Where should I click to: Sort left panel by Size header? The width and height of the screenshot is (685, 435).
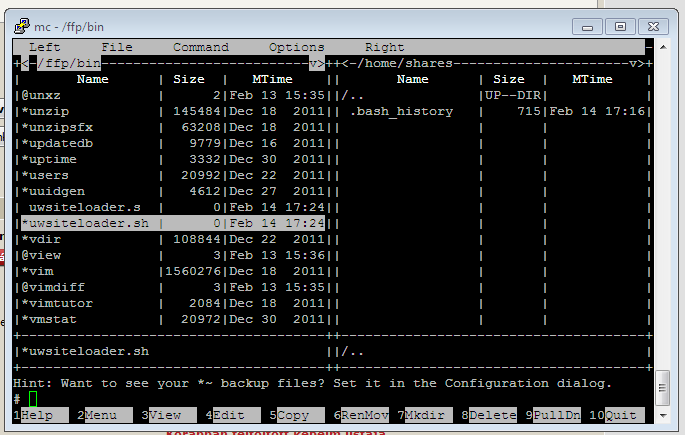click(189, 79)
